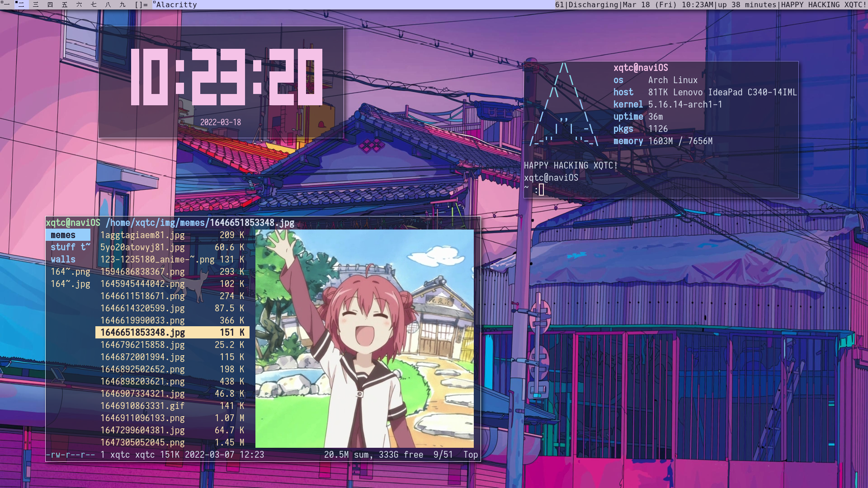Select file 1646619990033.png
868x488 pixels.
(x=172, y=320)
